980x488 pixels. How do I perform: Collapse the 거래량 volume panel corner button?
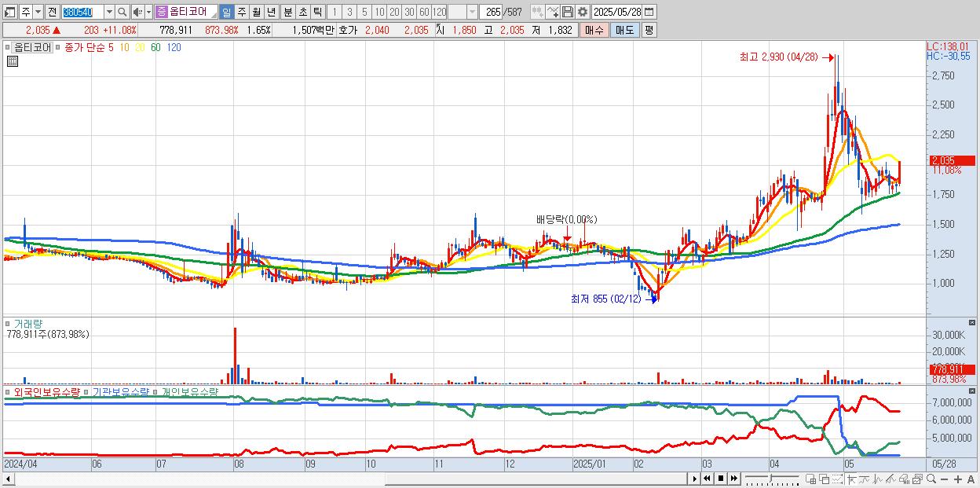[973, 323]
